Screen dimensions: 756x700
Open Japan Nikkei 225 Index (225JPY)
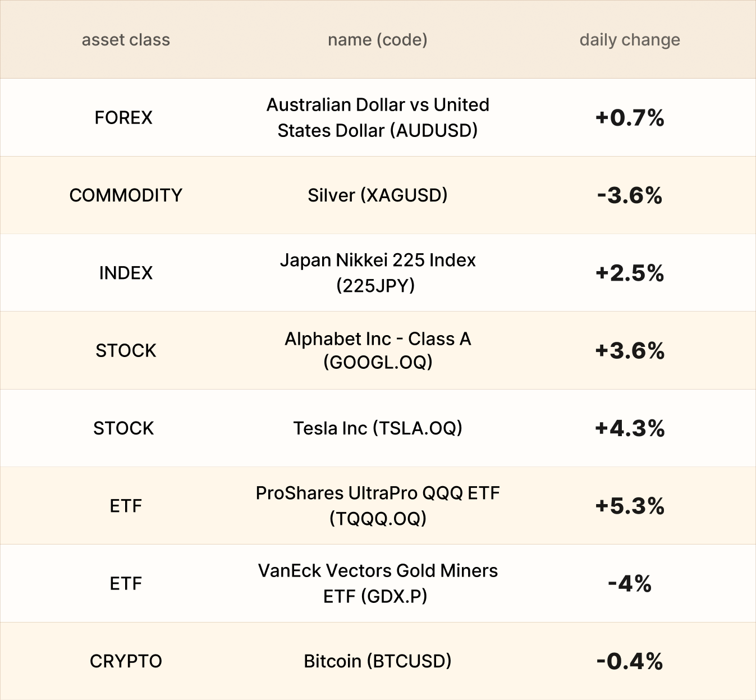pyautogui.click(x=377, y=273)
